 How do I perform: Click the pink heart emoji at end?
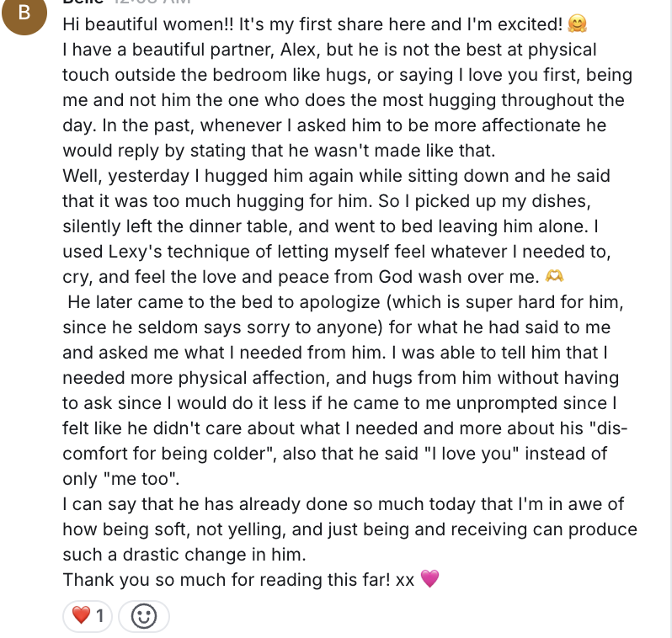429,579
